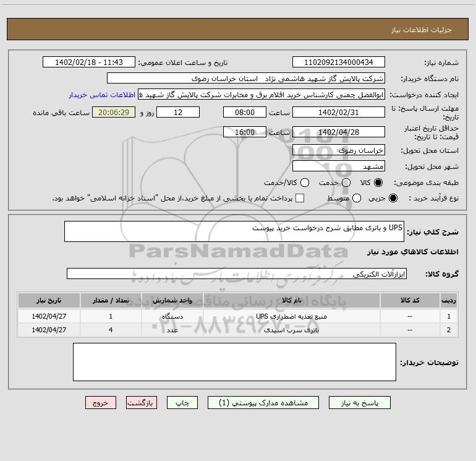
Task: Click the goods group field ابزارآلات الکتریکی
Action: [237, 274]
